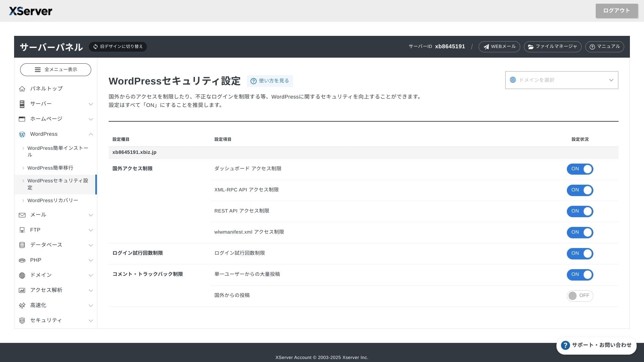644x362 pixels.
Task: Expand FTP menu chevron
Action: pos(91,230)
